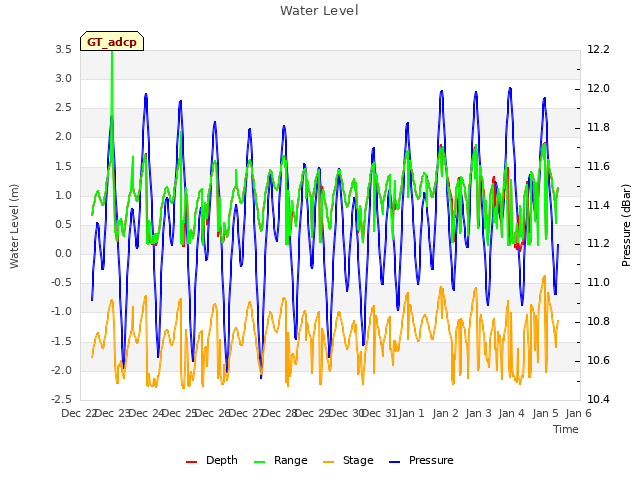Click the red Depth legend swatch

click(x=191, y=462)
